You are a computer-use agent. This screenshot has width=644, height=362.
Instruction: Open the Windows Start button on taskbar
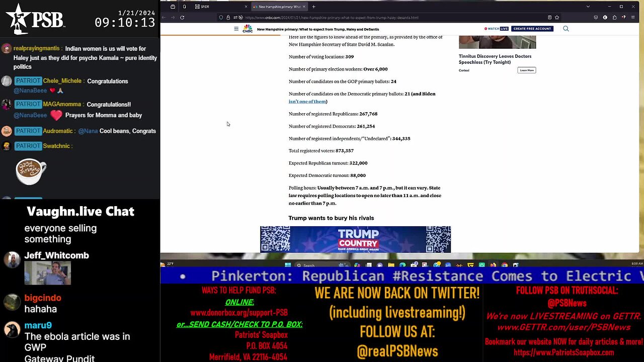[x=288, y=265]
